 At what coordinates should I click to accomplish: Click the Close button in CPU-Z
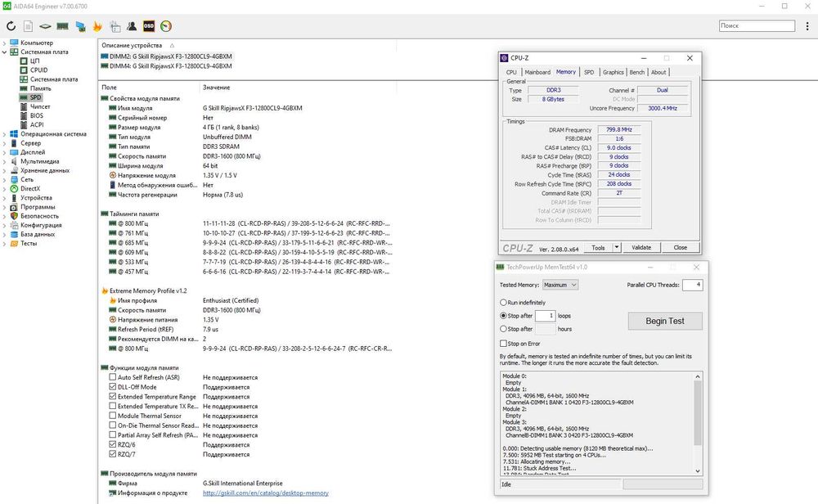coord(680,247)
